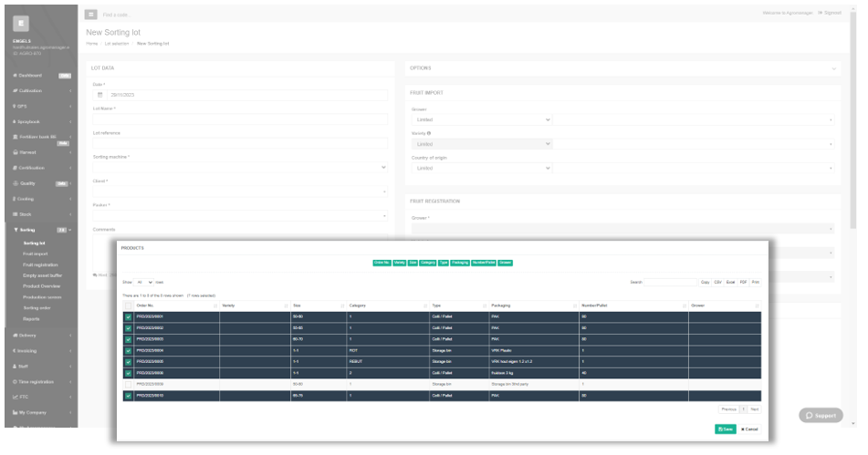868x455 pixels.
Task: Select Fruit import in the Sorting submenu
Action: pyautogui.click(x=36, y=253)
